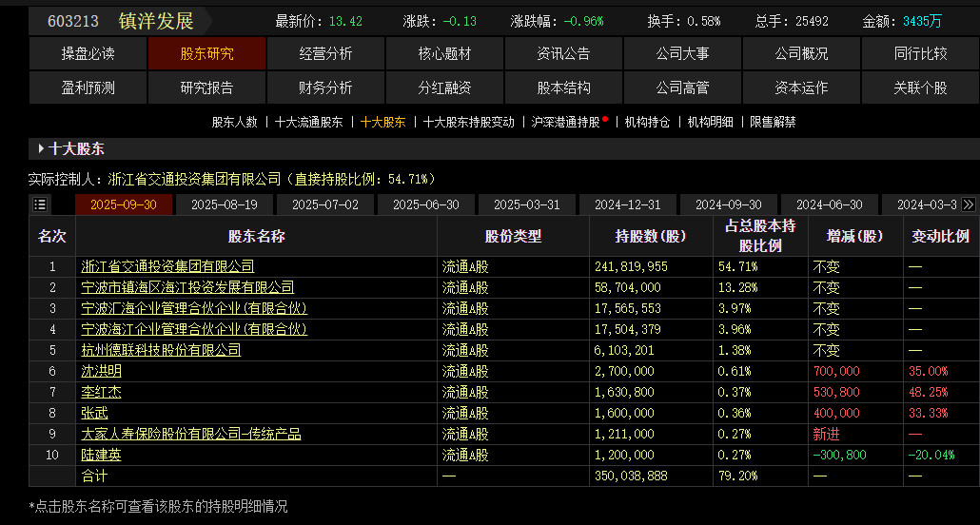Open the 公司高管 page
This screenshot has height=525, width=980.
point(682,87)
